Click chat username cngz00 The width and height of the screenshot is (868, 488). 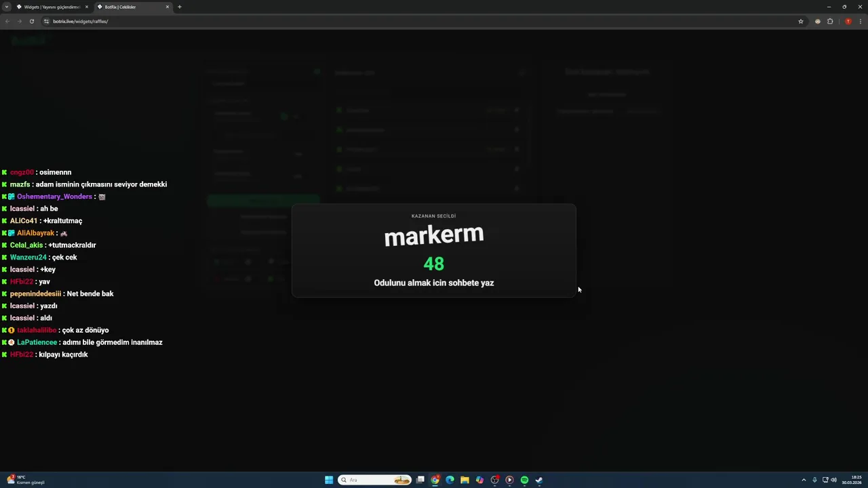[22, 172]
